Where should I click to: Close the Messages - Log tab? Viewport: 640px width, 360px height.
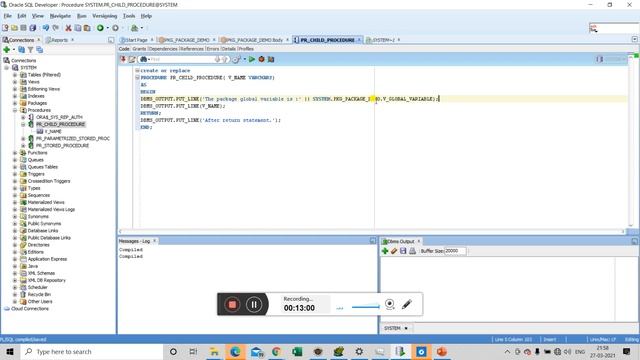155,241
